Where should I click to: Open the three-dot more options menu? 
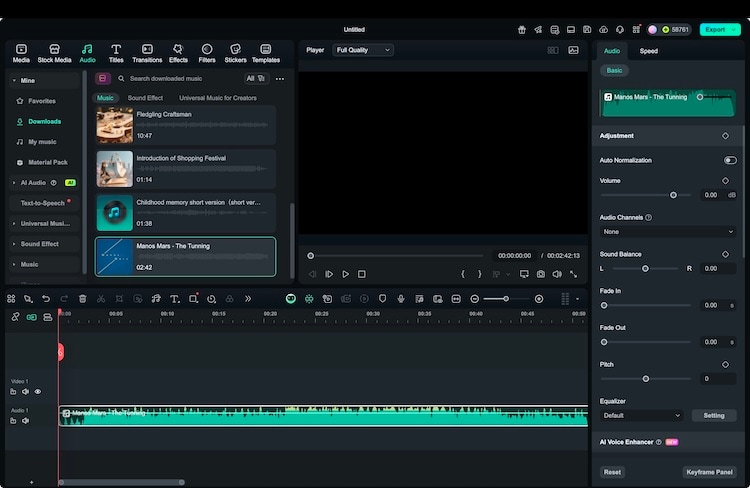[x=280, y=78]
